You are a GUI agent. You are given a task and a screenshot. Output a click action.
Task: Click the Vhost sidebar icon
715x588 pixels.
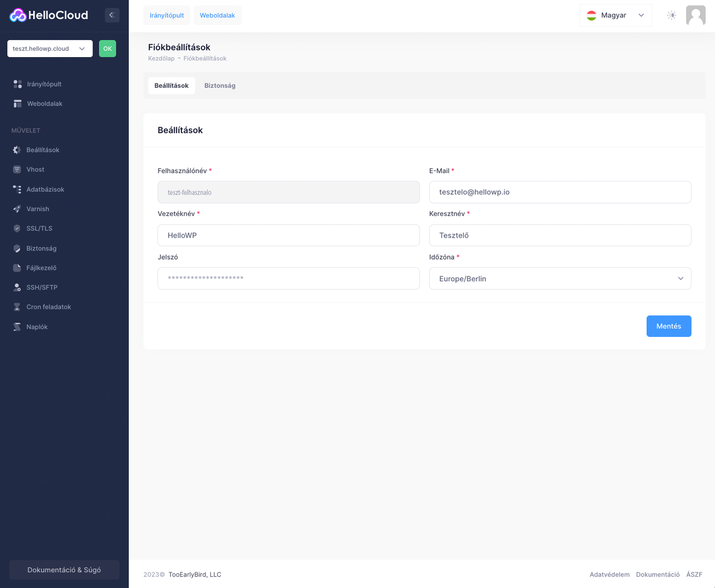[17, 169]
